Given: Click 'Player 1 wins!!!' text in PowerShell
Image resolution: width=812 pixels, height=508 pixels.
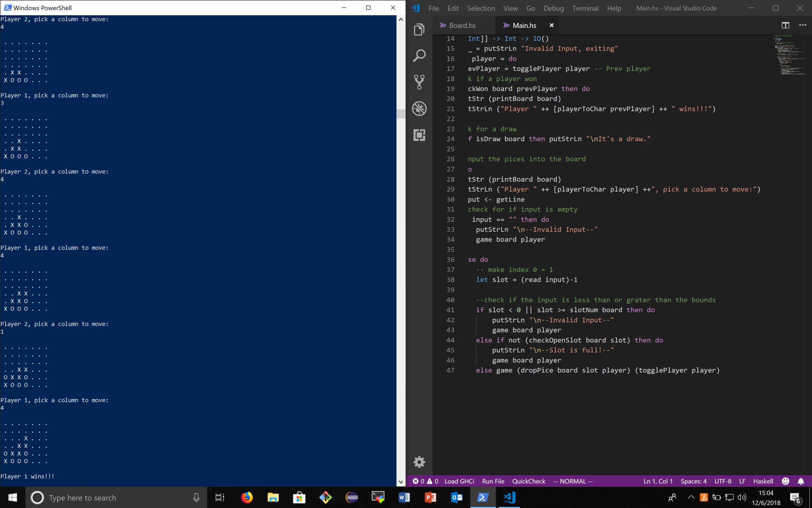Looking at the screenshot, I should coord(28,476).
